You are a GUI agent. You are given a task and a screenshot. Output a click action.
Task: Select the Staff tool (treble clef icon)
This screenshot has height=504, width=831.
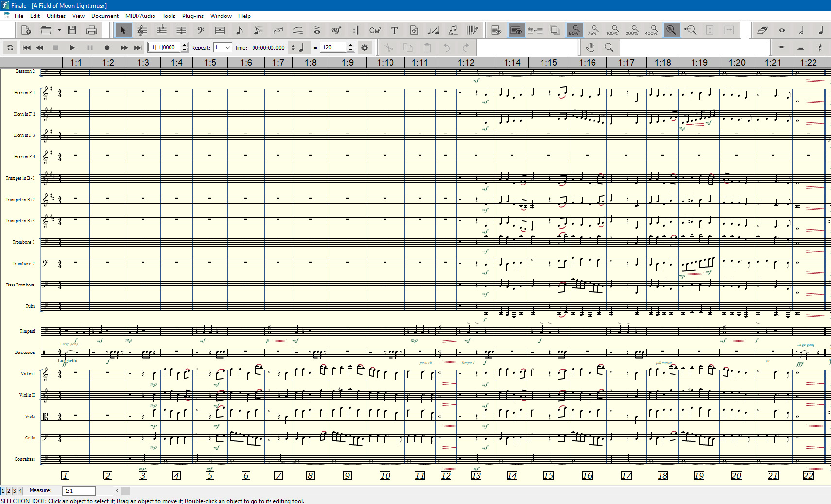(x=142, y=31)
